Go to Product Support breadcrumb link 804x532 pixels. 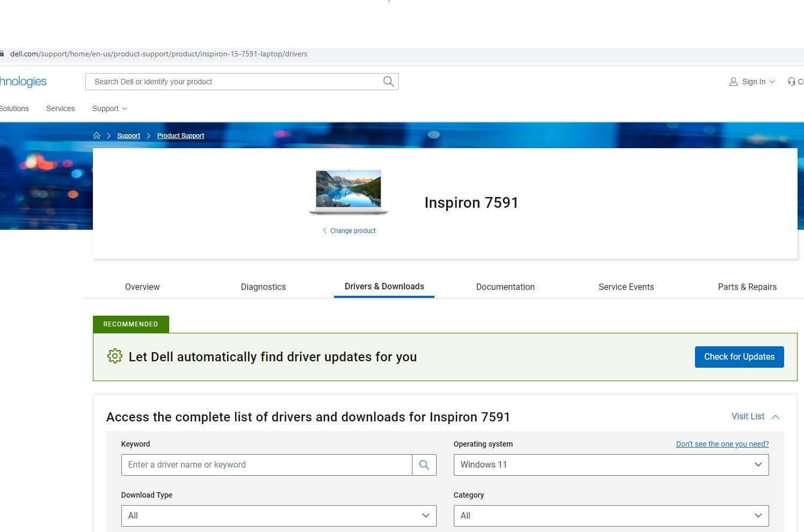180,136
